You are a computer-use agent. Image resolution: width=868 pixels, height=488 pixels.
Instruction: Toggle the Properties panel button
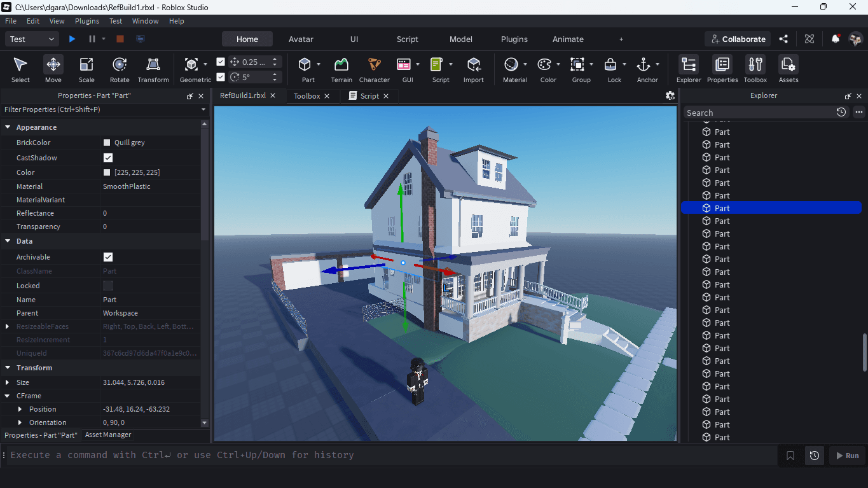pos(722,69)
